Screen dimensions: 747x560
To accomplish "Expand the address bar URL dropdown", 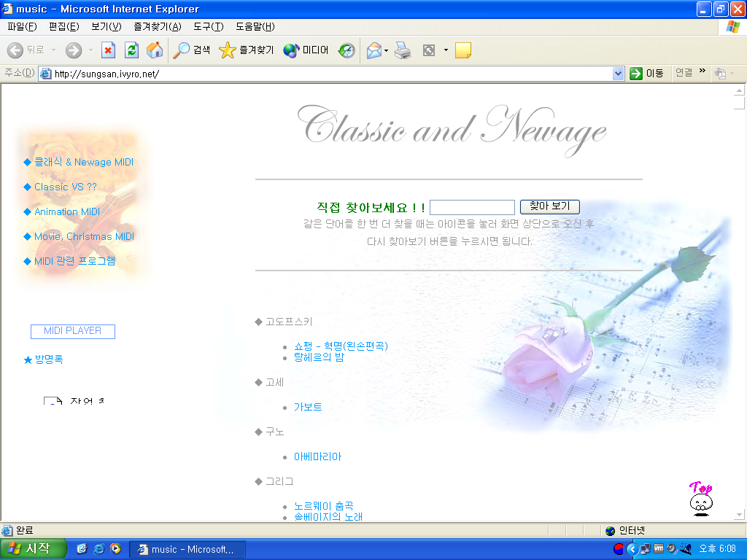I will [618, 73].
